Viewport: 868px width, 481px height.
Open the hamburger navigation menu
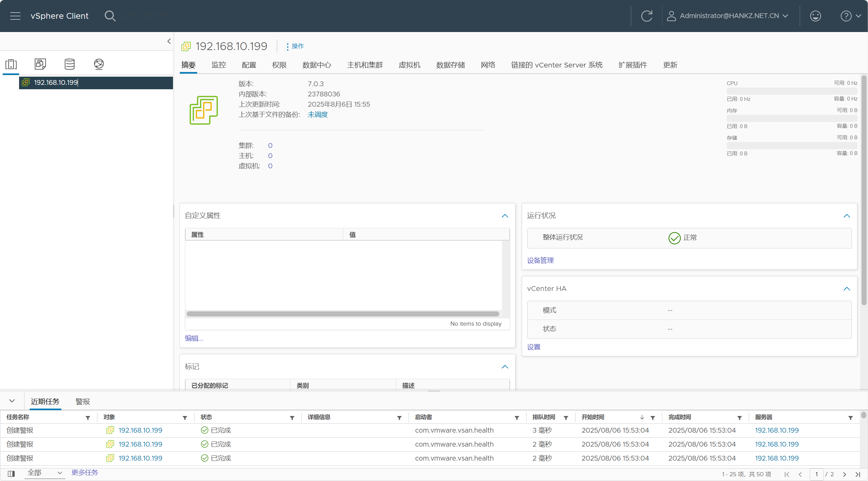click(x=15, y=16)
